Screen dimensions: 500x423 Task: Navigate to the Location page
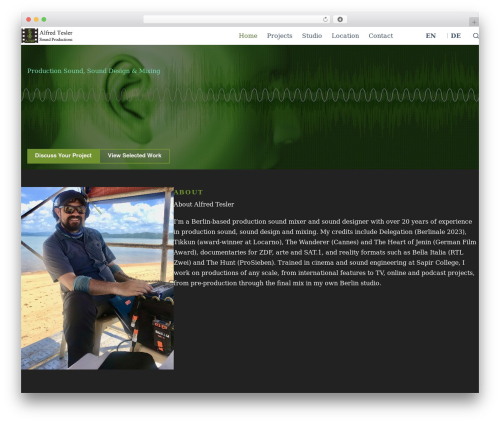pyautogui.click(x=345, y=36)
